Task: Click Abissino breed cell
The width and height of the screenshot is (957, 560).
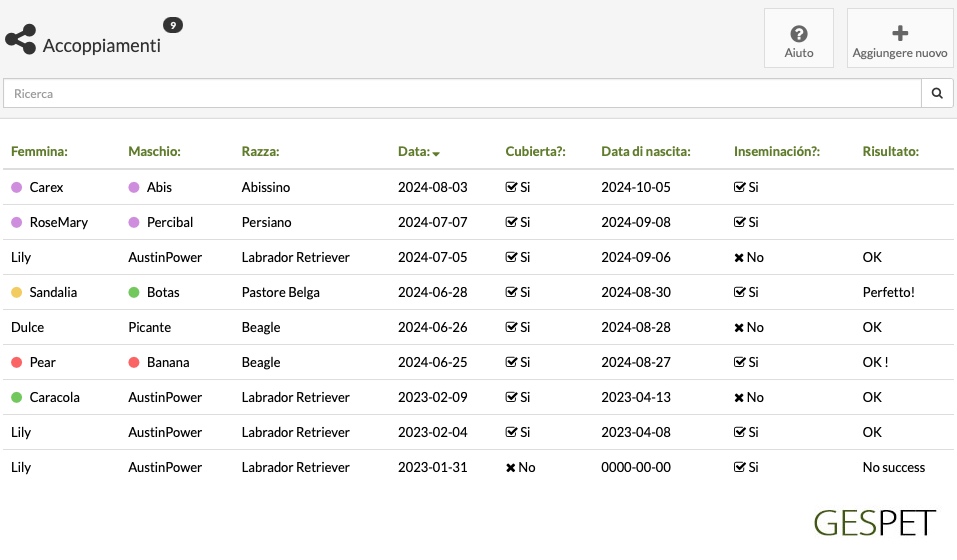Action: [x=265, y=187]
